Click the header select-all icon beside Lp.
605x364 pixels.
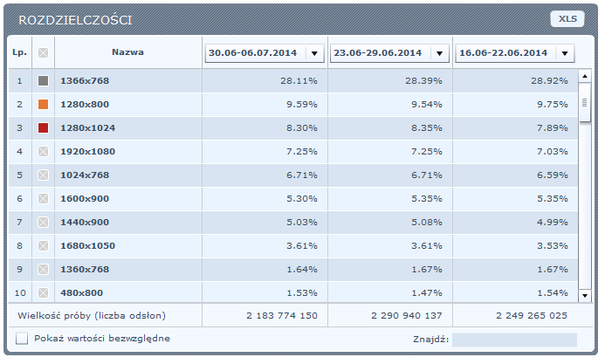pos(44,52)
